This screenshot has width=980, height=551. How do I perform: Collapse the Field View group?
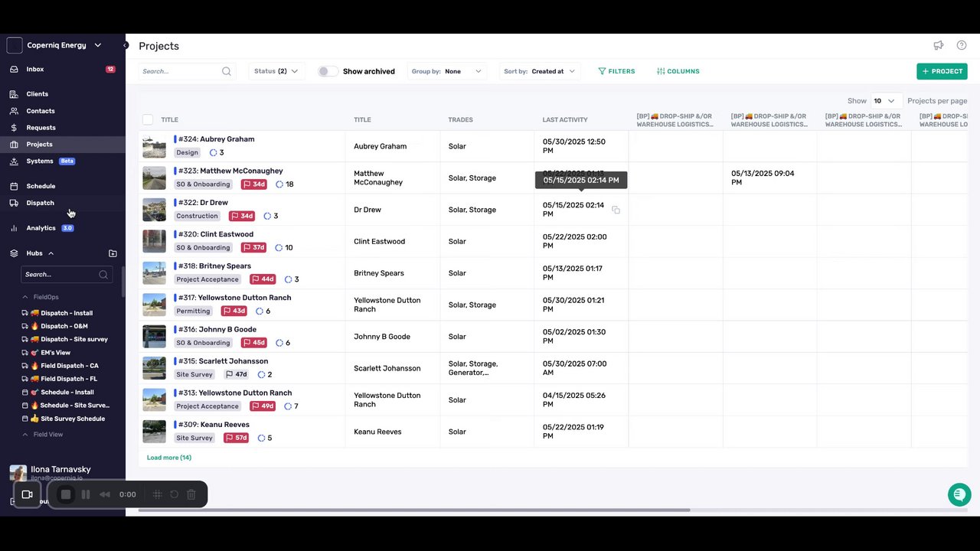tap(25, 435)
